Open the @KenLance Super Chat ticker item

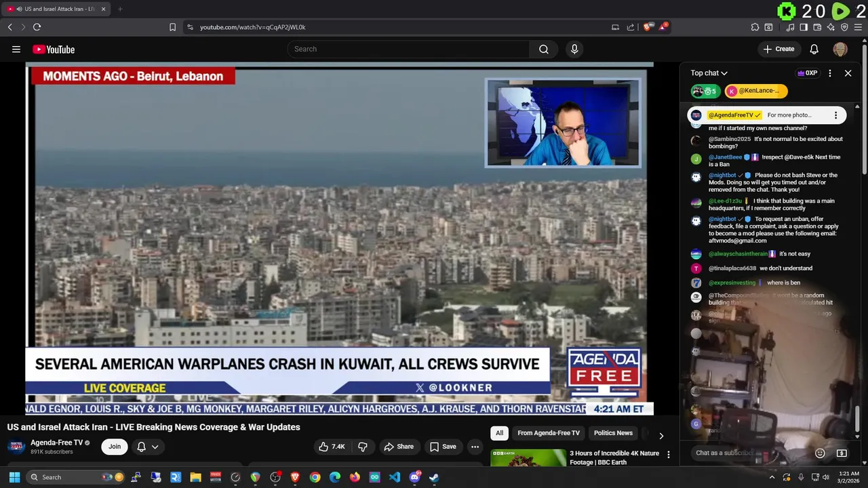tap(755, 91)
